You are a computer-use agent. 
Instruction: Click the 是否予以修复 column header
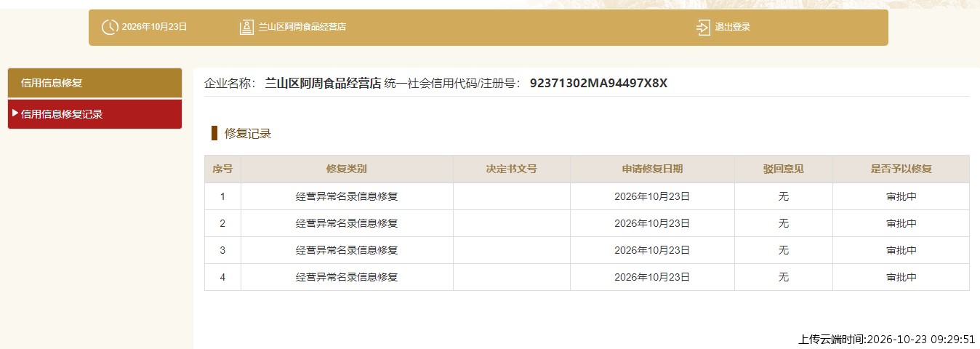[901, 169]
